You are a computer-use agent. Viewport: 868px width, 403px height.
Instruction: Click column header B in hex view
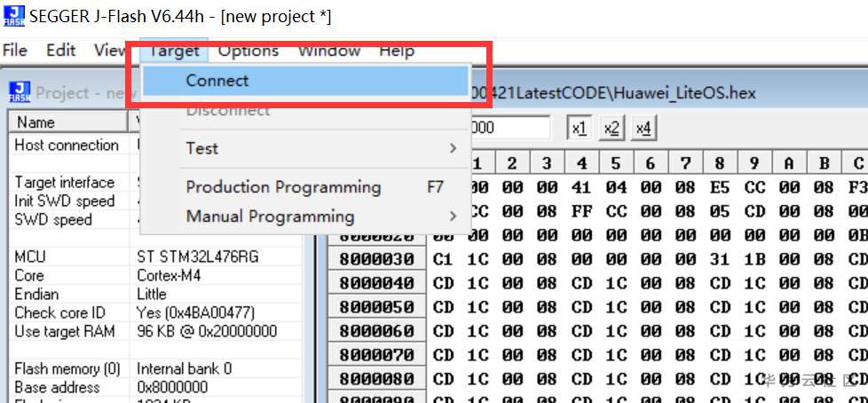pyautogui.click(x=824, y=163)
